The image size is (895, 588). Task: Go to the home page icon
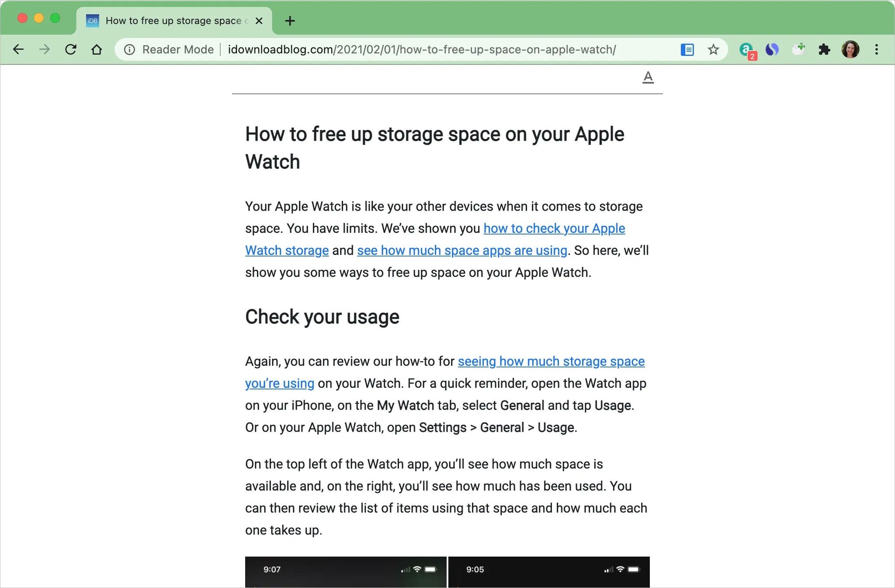pyautogui.click(x=97, y=49)
